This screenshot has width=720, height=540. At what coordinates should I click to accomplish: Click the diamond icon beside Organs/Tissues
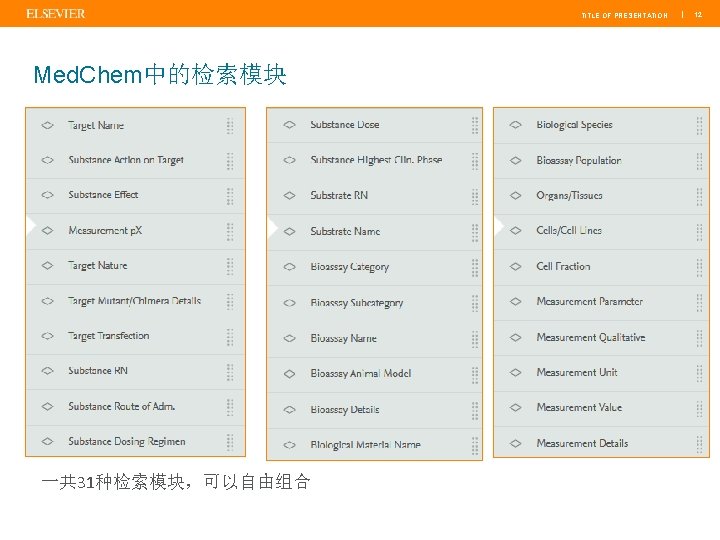click(x=516, y=195)
